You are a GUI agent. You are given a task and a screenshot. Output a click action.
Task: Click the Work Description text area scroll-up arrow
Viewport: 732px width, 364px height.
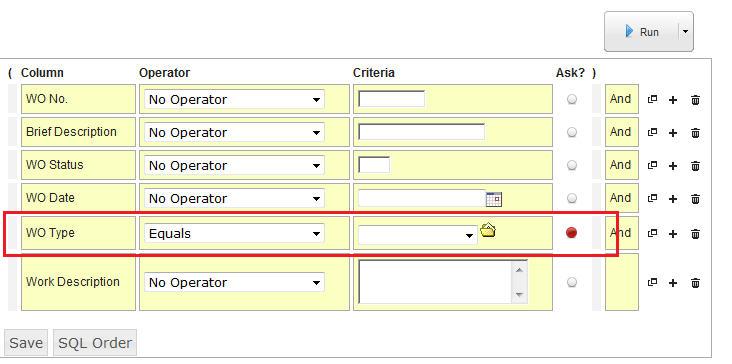point(519,269)
